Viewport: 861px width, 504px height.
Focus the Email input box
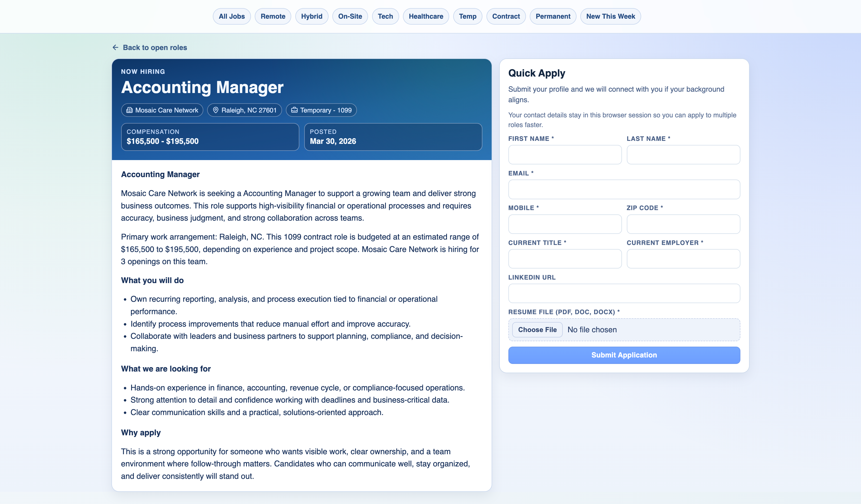[x=624, y=189]
